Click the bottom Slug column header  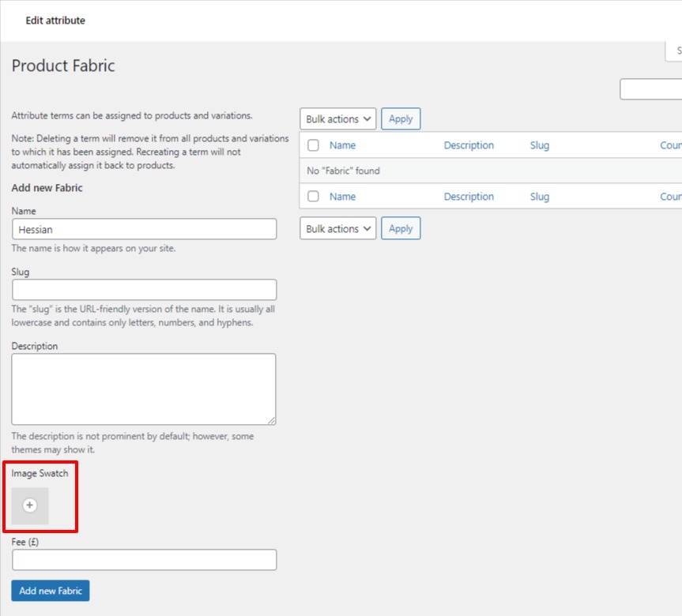(x=539, y=197)
